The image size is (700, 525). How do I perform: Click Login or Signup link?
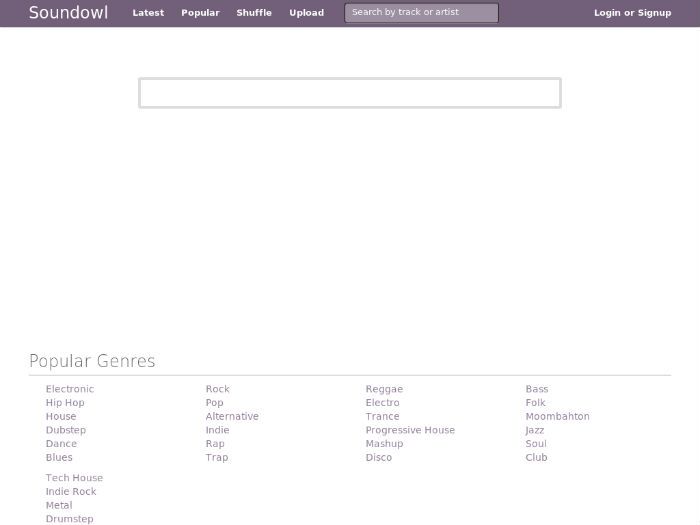pyautogui.click(x=633, y=13)
